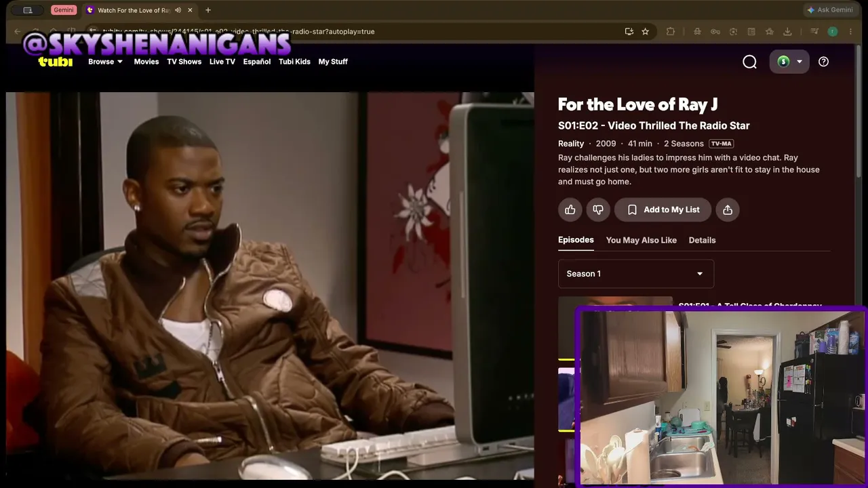Switch to Español section
This screenshot has width=868, height=488.
coord(257,62)
